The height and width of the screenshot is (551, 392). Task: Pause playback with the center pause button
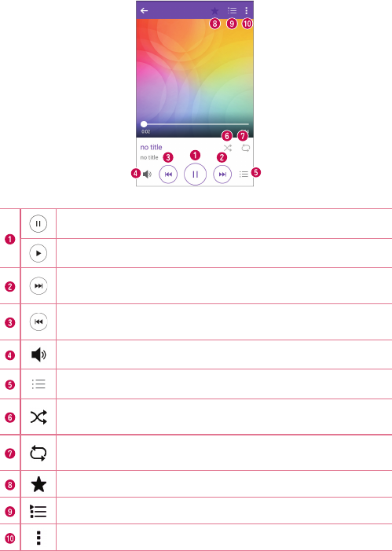[x=196, y=174]
